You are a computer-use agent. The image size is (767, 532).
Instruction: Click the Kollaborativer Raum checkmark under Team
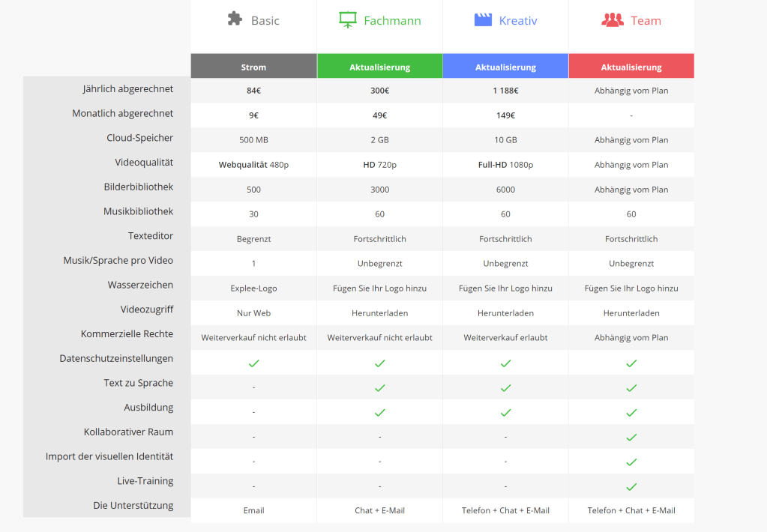click(631, 438)
